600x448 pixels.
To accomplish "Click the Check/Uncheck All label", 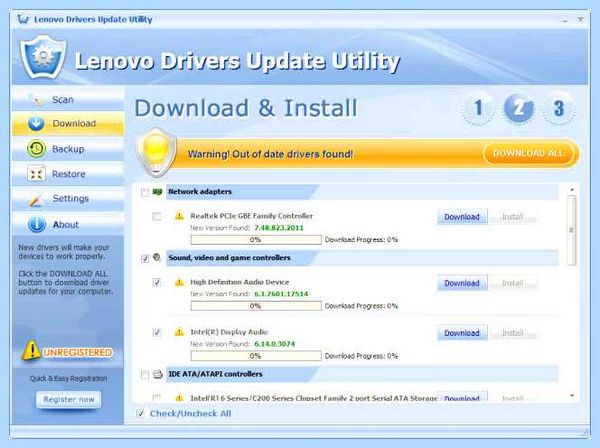I will click(x=191, y=414).
